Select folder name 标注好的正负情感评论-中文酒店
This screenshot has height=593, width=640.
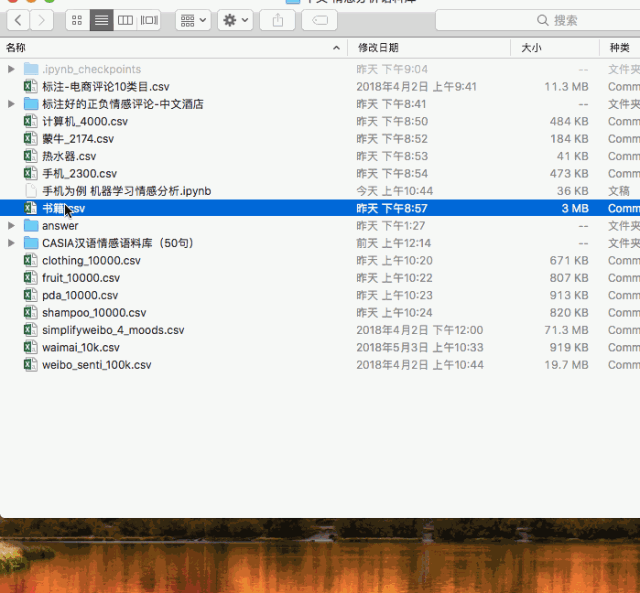point(123,104)
